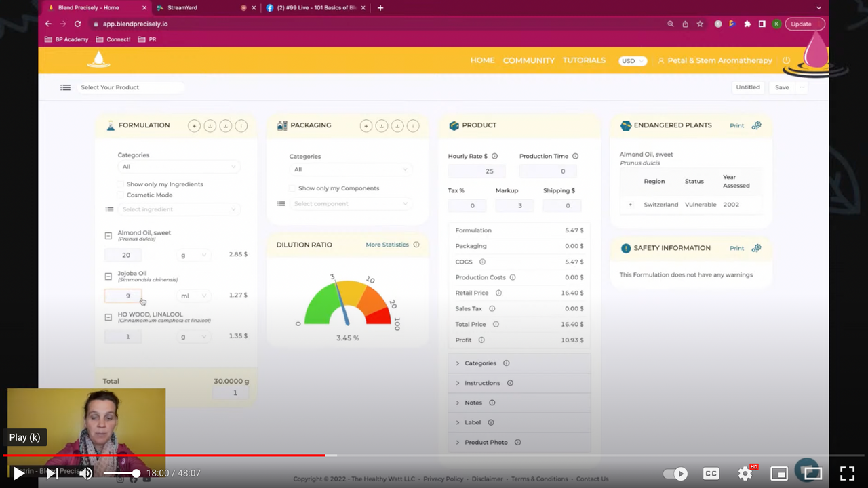The height and width of the screenshot is (488, 868).
Task: Open the Select ingredient dropdown
Action: click(178, 209)
